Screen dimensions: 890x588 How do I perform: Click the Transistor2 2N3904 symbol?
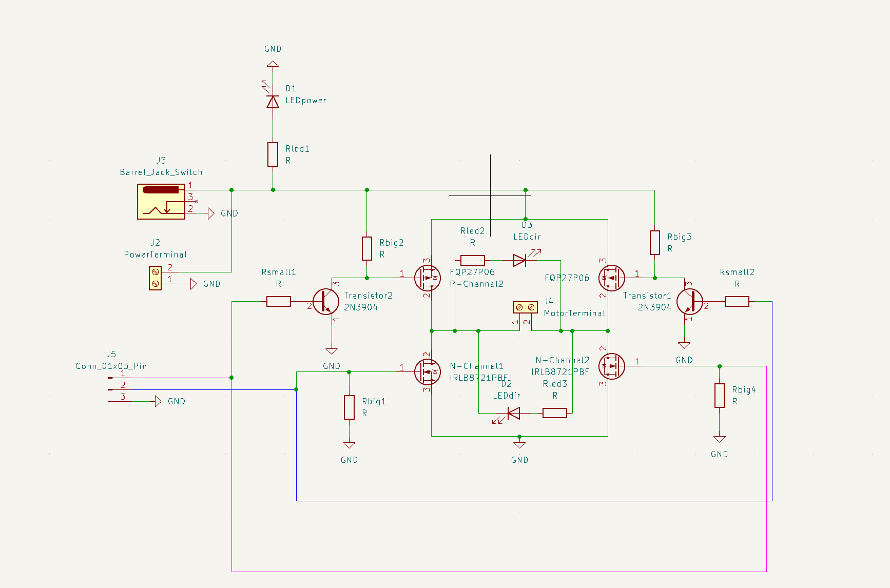[x=326, y=302]
